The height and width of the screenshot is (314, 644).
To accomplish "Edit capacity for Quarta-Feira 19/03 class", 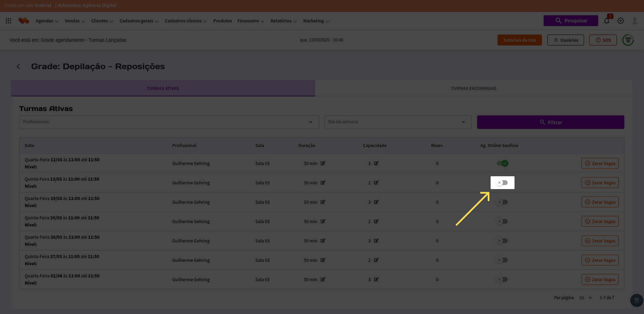I will [x=376, y=202].
